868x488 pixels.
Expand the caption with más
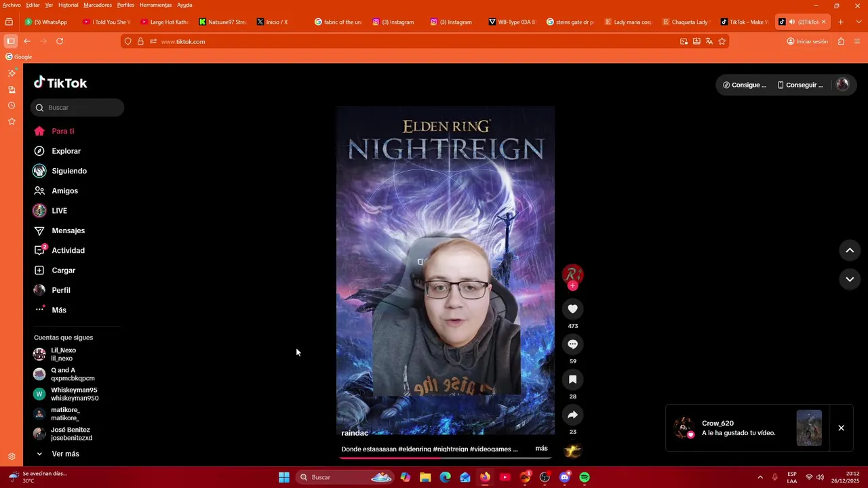(541, 449)
